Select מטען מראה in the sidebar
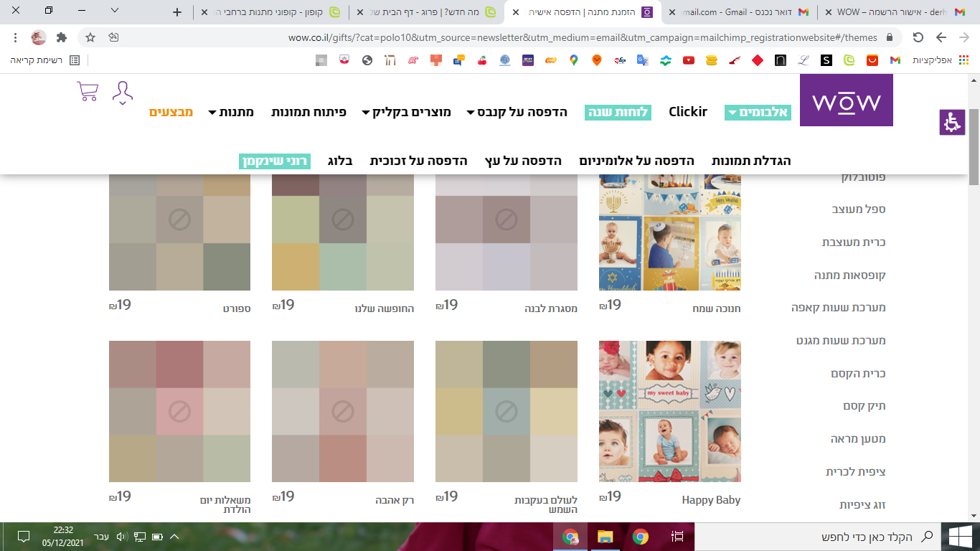This screenshot has width=980, height=551. tap(858, 439)
